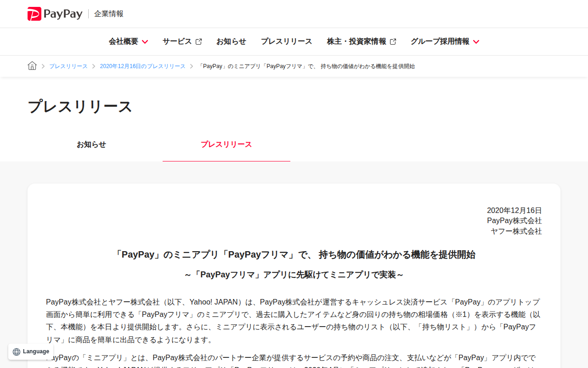The image size is (588, 368).
Task: Click the article headline about PayPayフリマ
Action: tap(294, 255)
